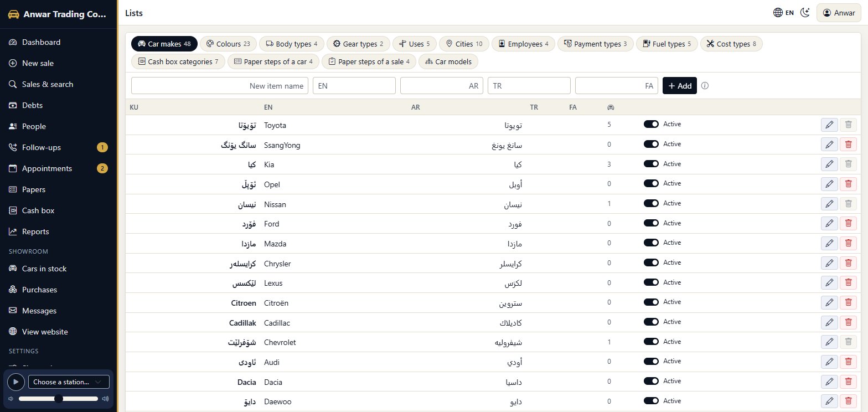Click the speaker mute icon in radio player
The image size is (868, 412).
pos(11,399)
